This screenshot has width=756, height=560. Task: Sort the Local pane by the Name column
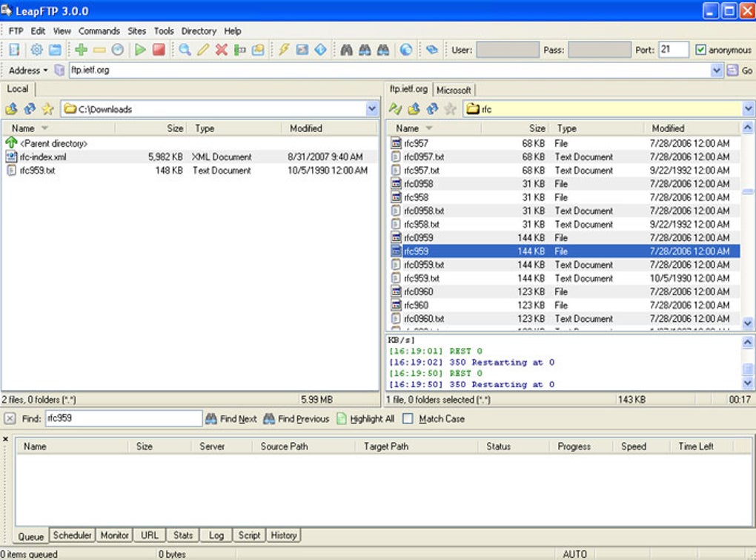(x=59, y=128)
